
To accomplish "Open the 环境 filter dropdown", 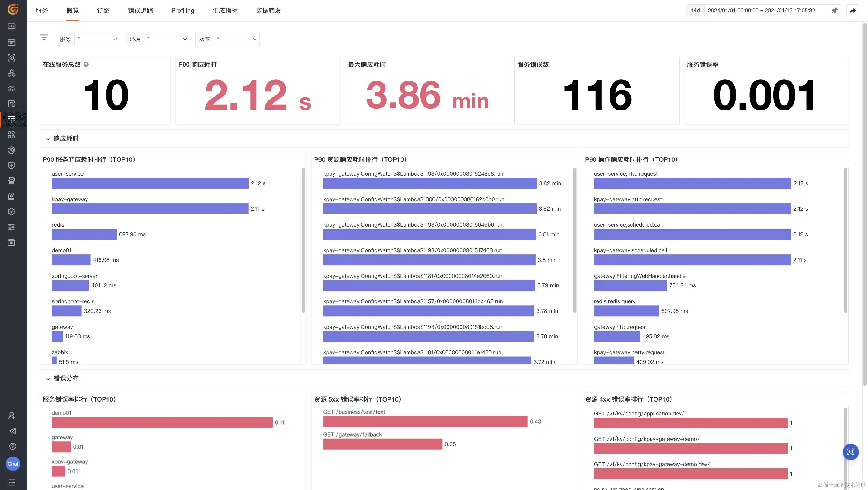I will (x=167, y=39).
